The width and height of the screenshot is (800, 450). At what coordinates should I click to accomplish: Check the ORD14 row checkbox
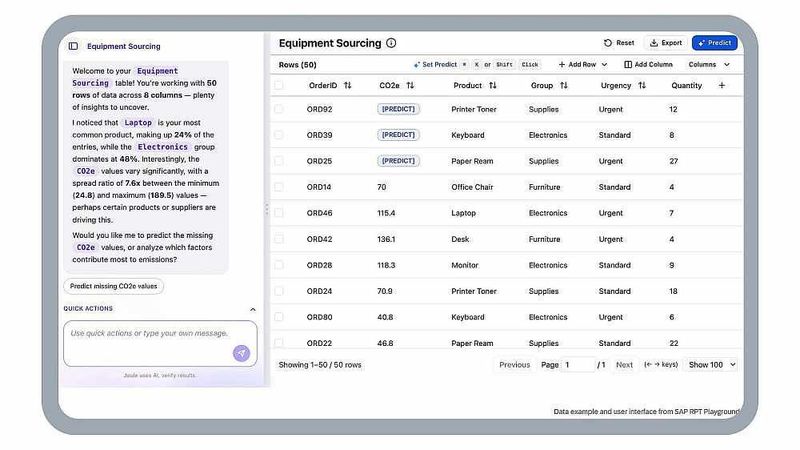pos(279,187)
